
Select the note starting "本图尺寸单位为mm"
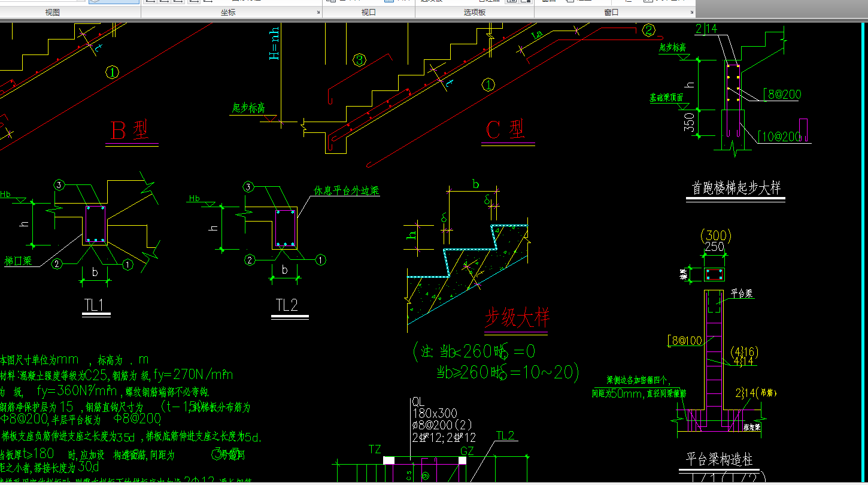click(75, 360)
